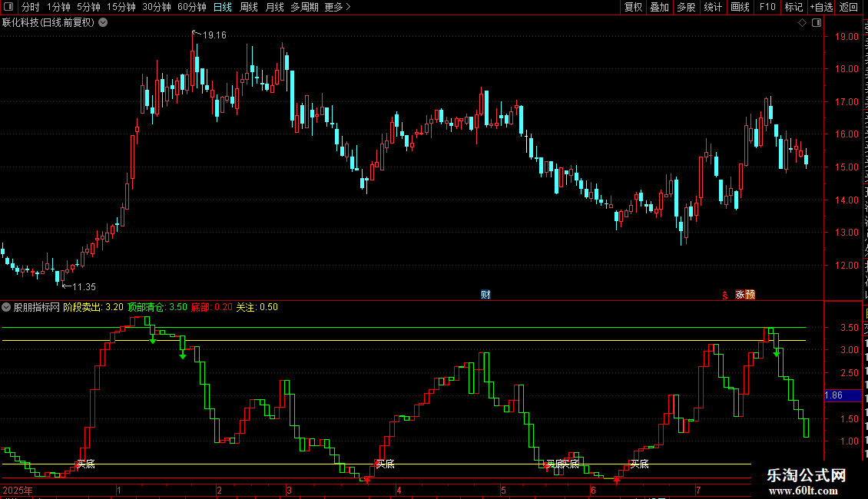Click 13.00 on price axis
The width and height of the screenshot is (868, 499).
(x=846, y=233)
